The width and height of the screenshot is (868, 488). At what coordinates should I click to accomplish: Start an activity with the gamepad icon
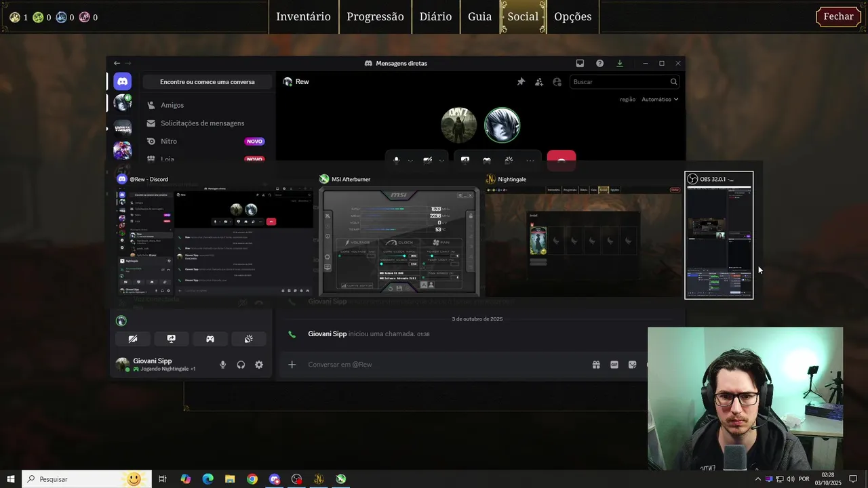(210, 339)
